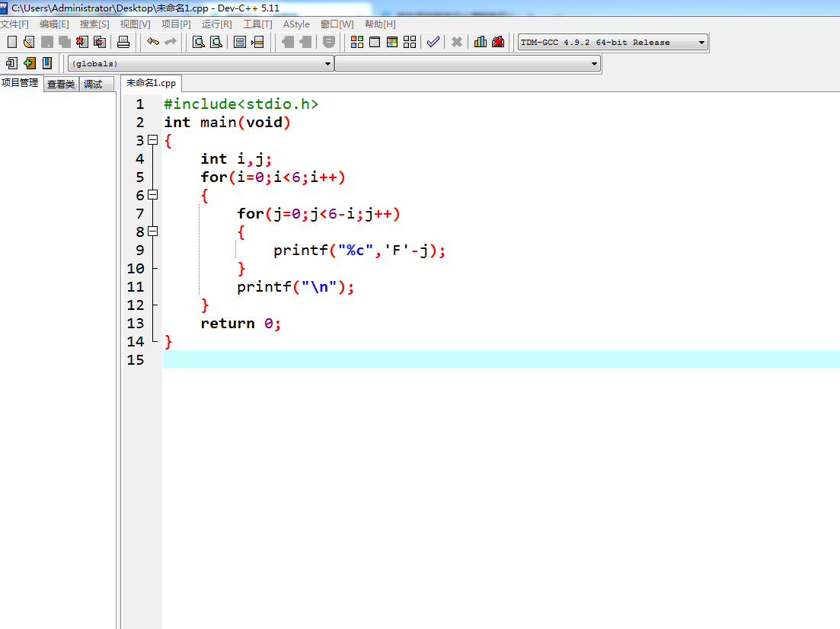Open the 帮助[H] menu
The height and width of the screenshot is (629, 840).
(x=380, y=24)
